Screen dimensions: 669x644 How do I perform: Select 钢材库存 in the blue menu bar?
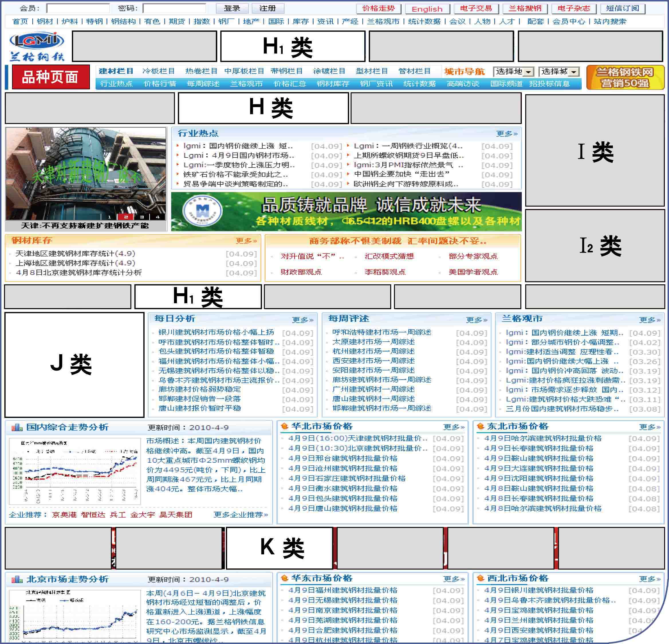point(332,84)
